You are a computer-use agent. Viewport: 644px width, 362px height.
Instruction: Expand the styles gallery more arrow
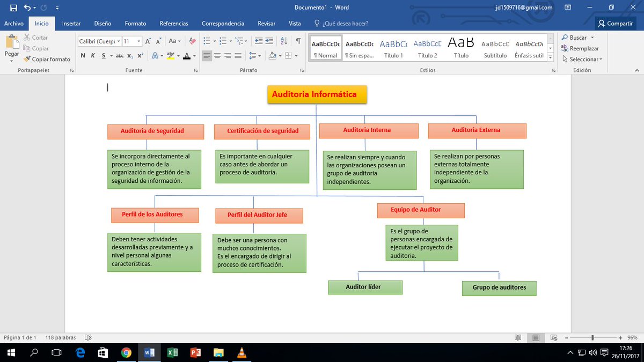pyautogui.click(x=550, y=57)
